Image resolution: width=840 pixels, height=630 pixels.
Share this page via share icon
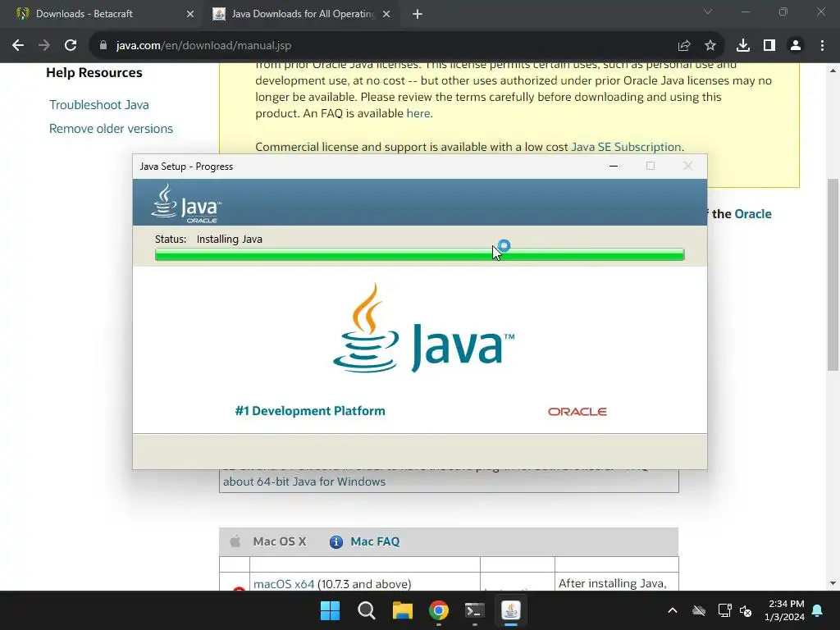[x=683, y=46]
